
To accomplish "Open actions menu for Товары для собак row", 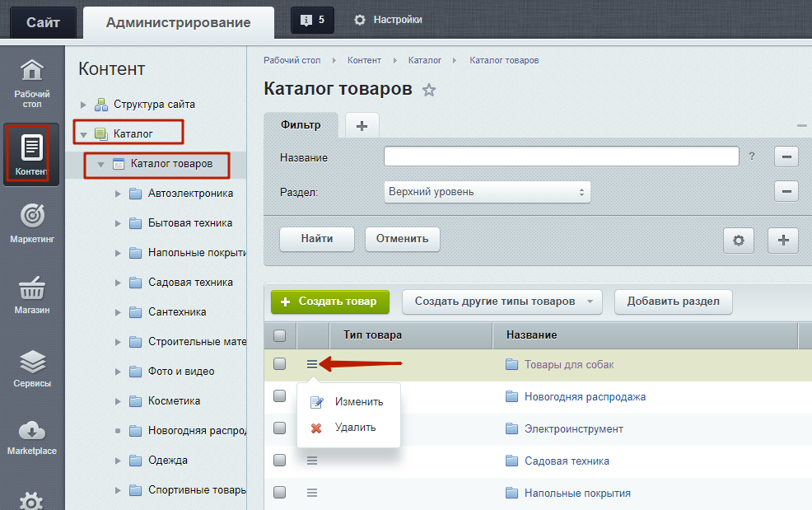I will click(x=312, y=364).
